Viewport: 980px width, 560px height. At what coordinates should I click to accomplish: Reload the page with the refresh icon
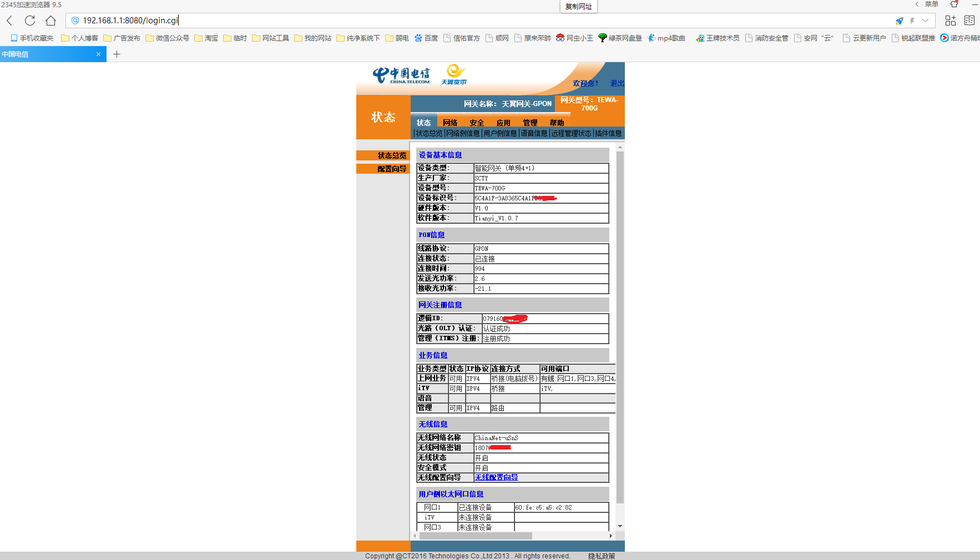coord(30,21)
